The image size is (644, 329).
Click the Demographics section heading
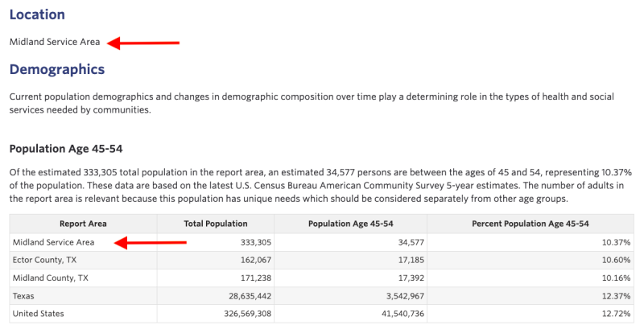pyautogui.click(x=57, y=70)
